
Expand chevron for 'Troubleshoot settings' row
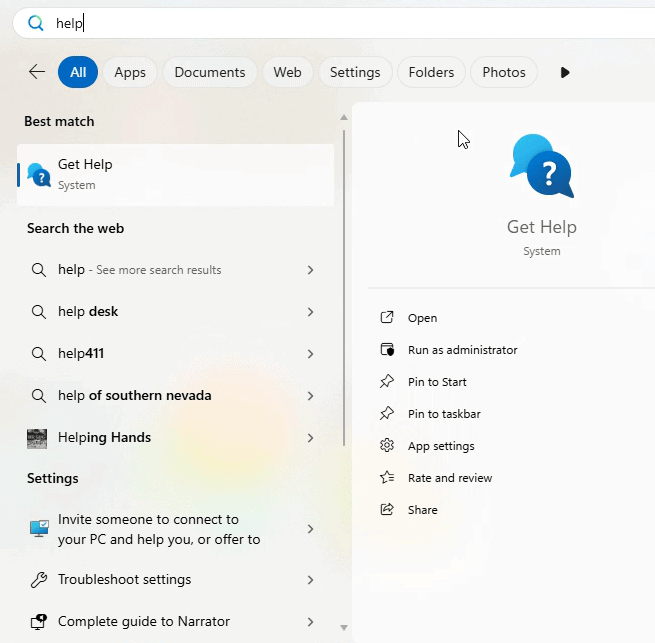310,580
